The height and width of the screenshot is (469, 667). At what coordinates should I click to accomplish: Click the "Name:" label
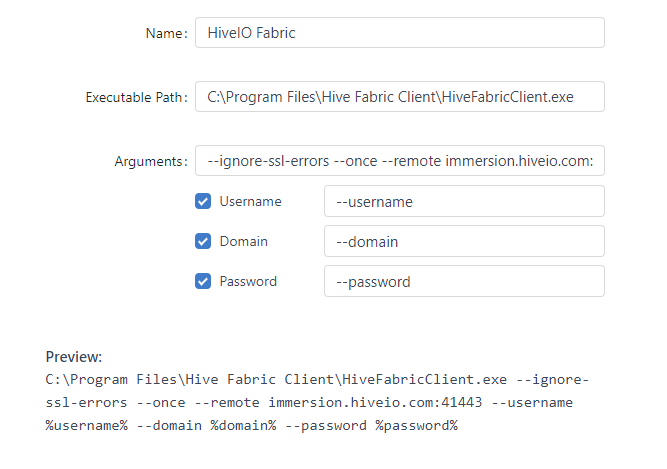click(165, 34)
